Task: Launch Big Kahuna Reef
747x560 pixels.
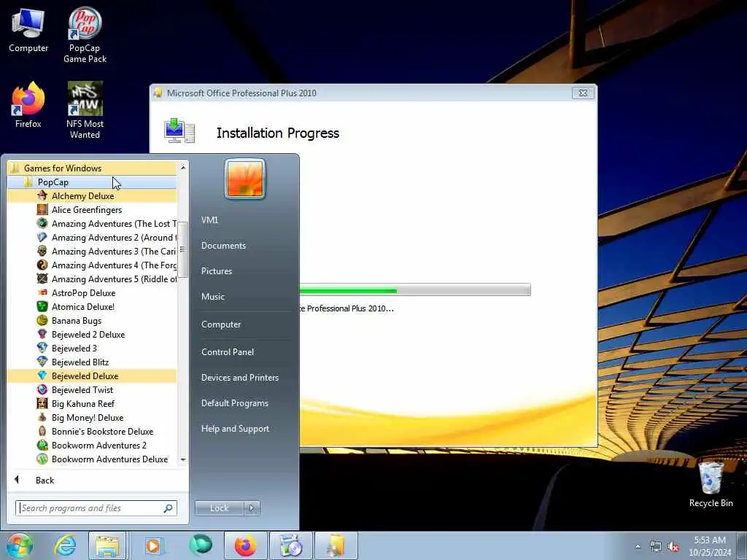Action: click(91, 403)
